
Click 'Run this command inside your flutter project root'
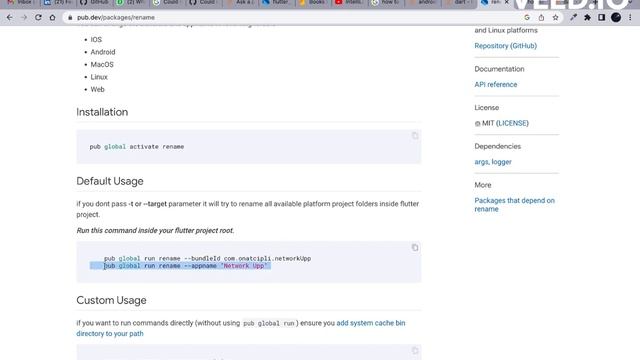pyautogui.click(x=155, y=231)
